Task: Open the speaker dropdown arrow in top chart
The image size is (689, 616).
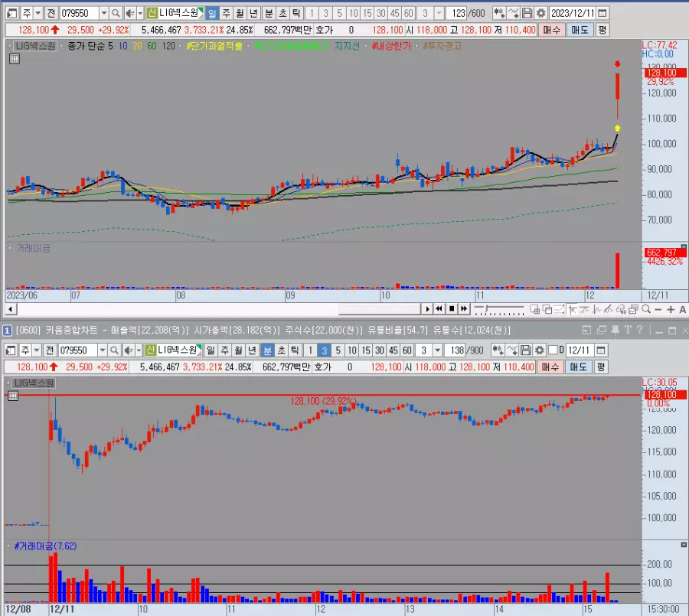Action: pyautogui.click(x=140, y=13)
